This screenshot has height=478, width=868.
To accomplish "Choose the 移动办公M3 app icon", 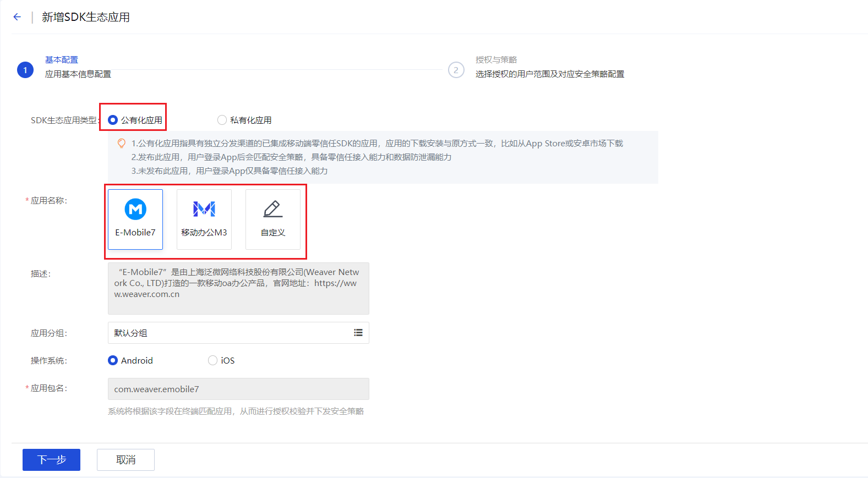I will click(x=204, y=210).
